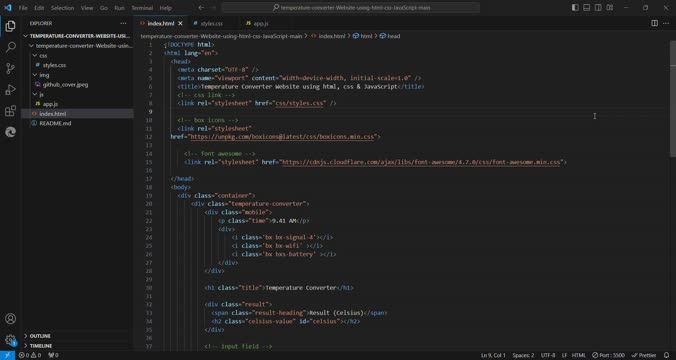Change the LF end-of-line status item
The height and width of the screenshot is (360, 676).
click(564, 355)
